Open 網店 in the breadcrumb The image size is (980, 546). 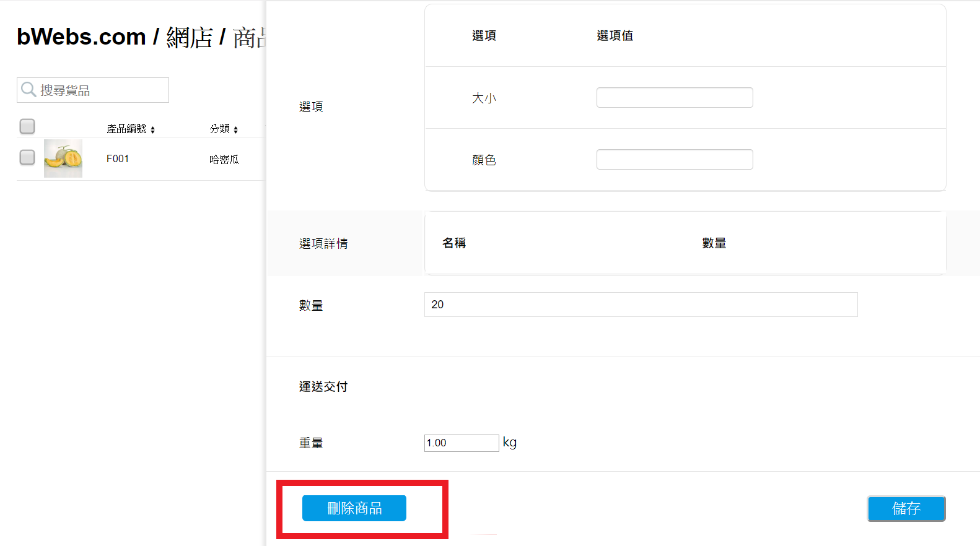(190, 37)
